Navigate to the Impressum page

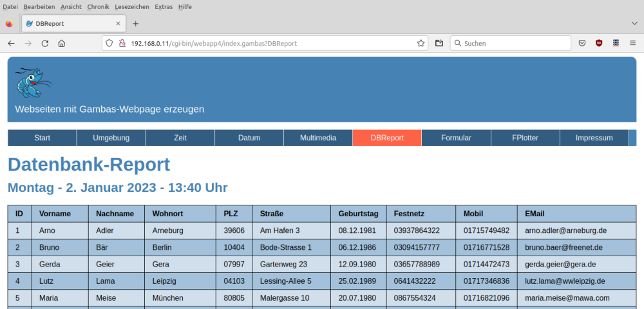(x=594, y=138)
